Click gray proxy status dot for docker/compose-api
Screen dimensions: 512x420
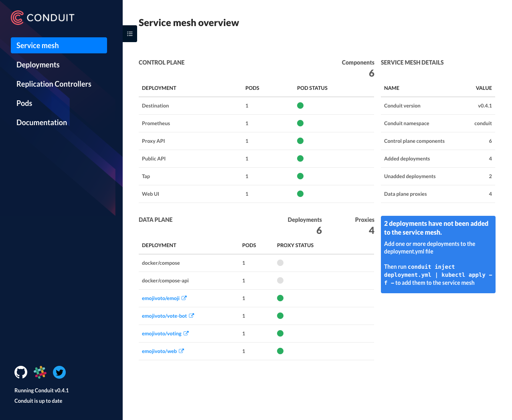point(280,280)
